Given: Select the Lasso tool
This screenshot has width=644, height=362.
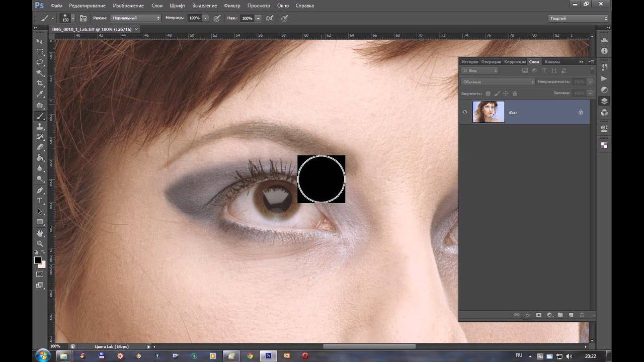Looking at the screenshot, I should tap(40, 62).
